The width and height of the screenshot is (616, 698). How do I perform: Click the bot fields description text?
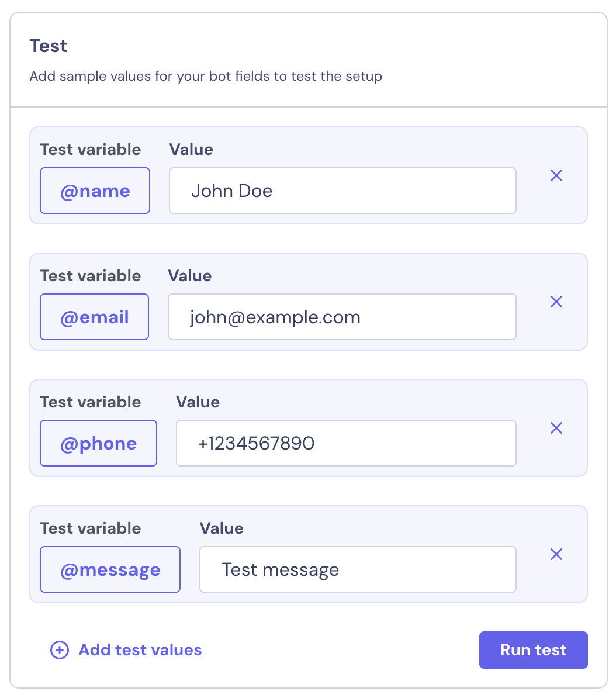point(206,76)
